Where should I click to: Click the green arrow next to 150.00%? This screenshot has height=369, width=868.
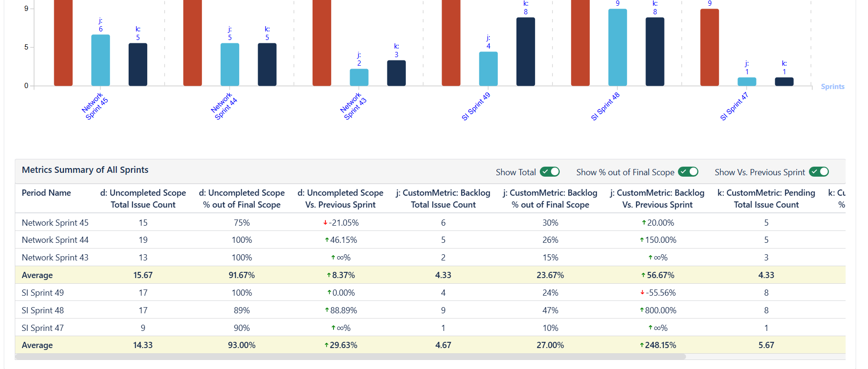point(643,240)
